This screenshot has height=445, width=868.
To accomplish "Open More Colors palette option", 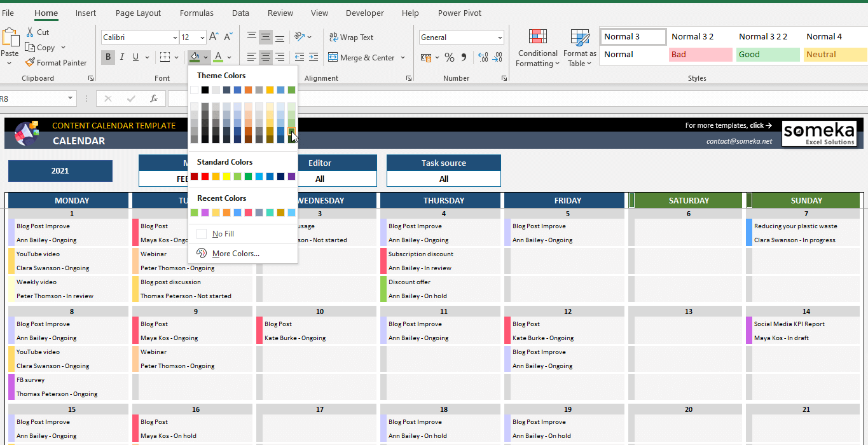I will tap(236, 253).
